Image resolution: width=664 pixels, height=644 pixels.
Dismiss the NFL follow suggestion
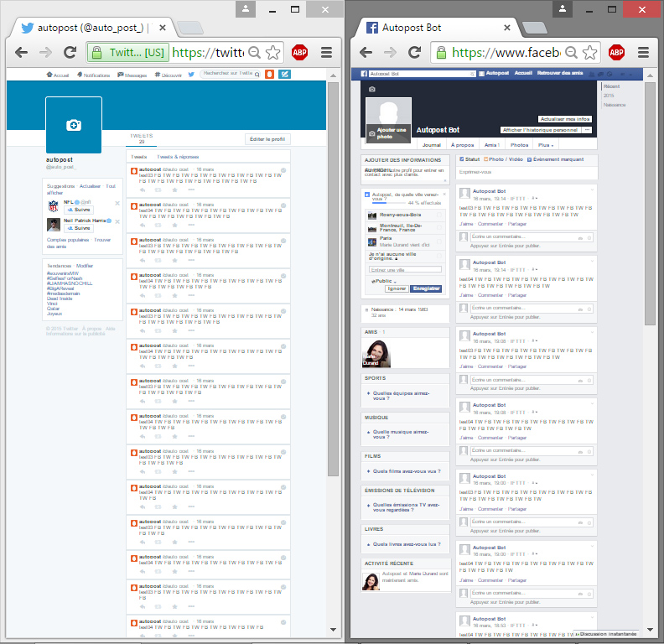pos(117,204)
